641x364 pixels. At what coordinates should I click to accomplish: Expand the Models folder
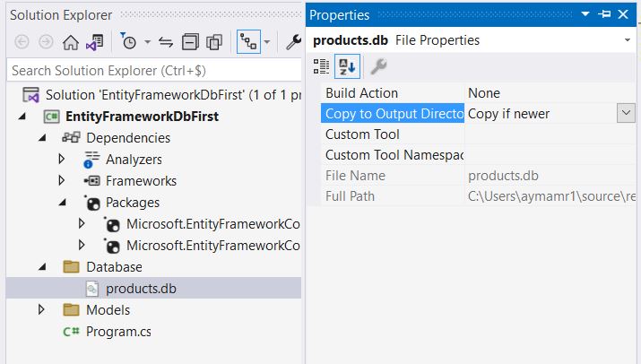click(x=42, y=310)
